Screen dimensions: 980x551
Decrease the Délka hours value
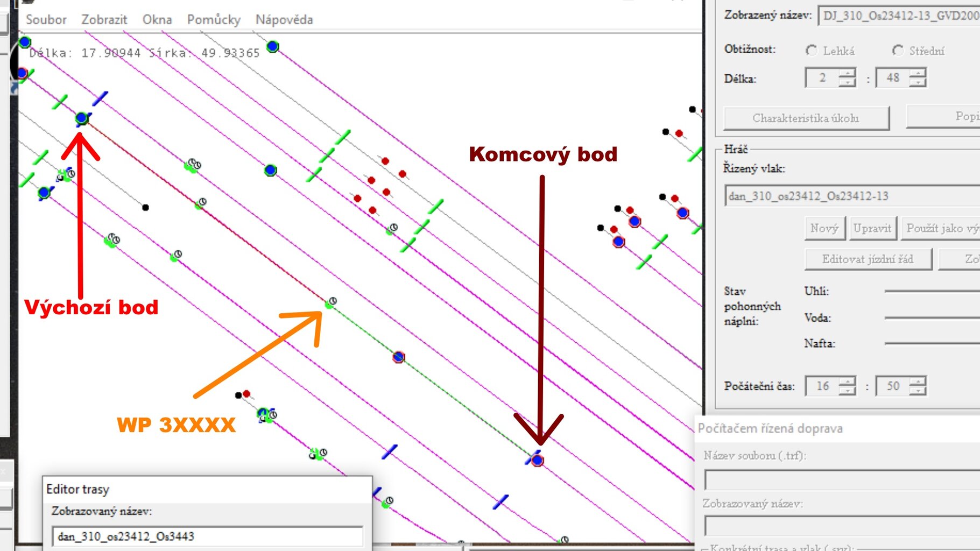point(847,82)
